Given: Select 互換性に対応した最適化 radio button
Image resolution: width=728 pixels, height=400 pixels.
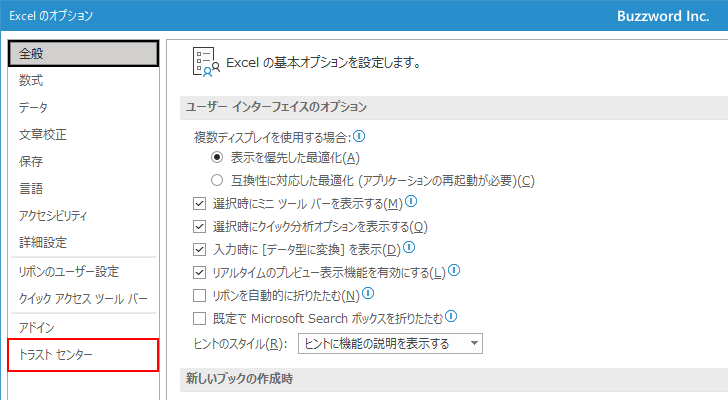Looking at the screenshot, I should click(x=217, y=180).
